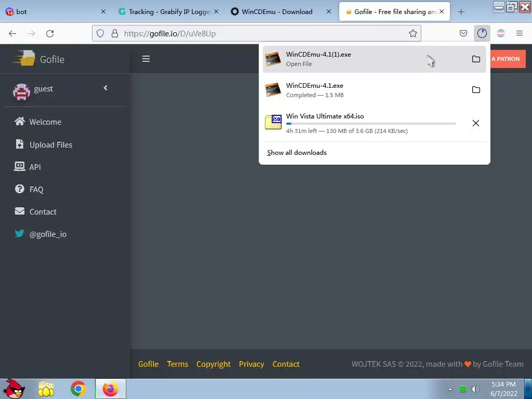Click the Contact envelope icon
The image size is (532, 399).
20,211
